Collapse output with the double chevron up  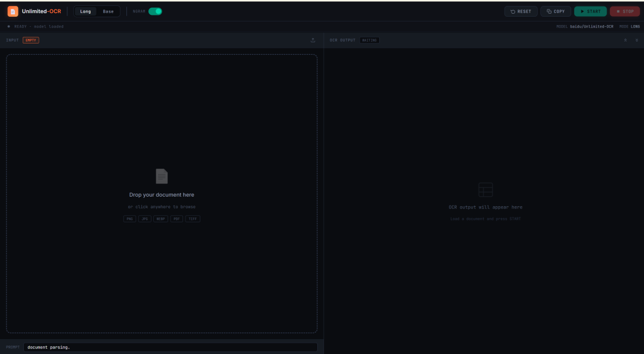[626, 41]
